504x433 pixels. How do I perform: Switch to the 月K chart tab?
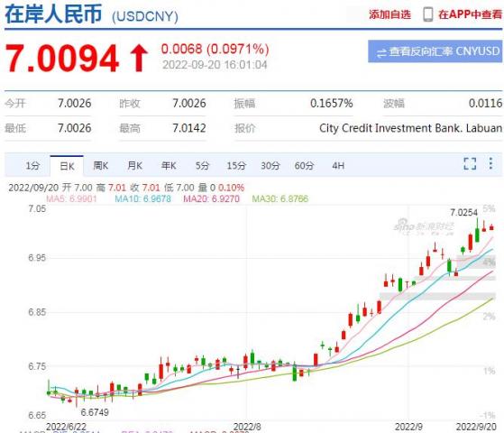click(x=134, y=166)
